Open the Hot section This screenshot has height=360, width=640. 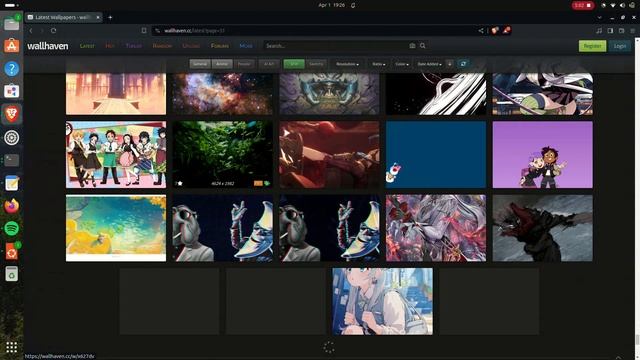point(110,46)
